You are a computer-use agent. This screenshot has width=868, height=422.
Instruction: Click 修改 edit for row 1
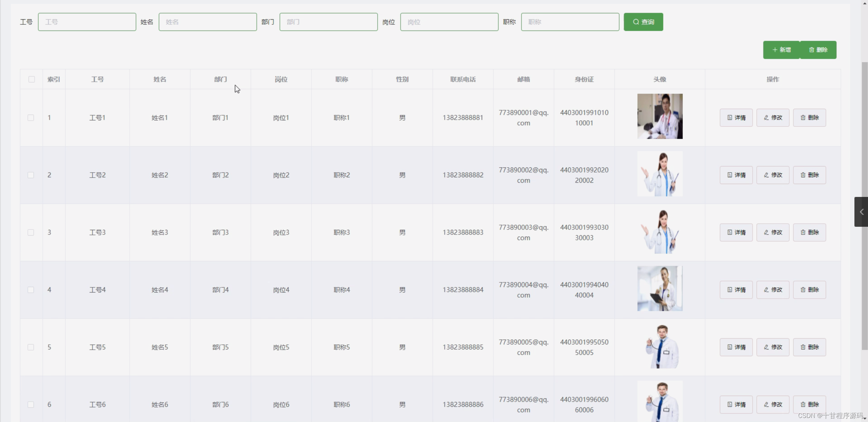(x=773, y=118)
